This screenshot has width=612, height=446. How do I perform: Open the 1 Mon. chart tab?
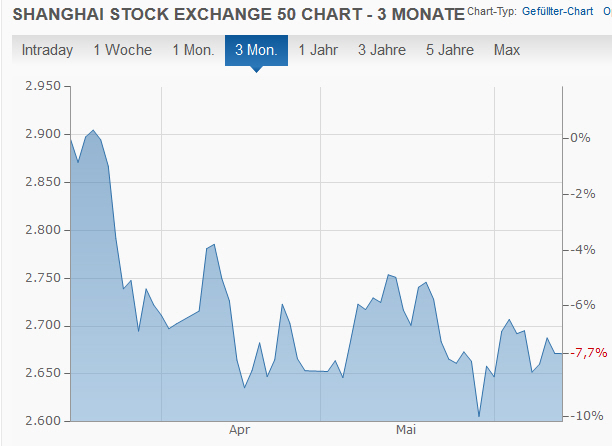click(x=191, y=51)
